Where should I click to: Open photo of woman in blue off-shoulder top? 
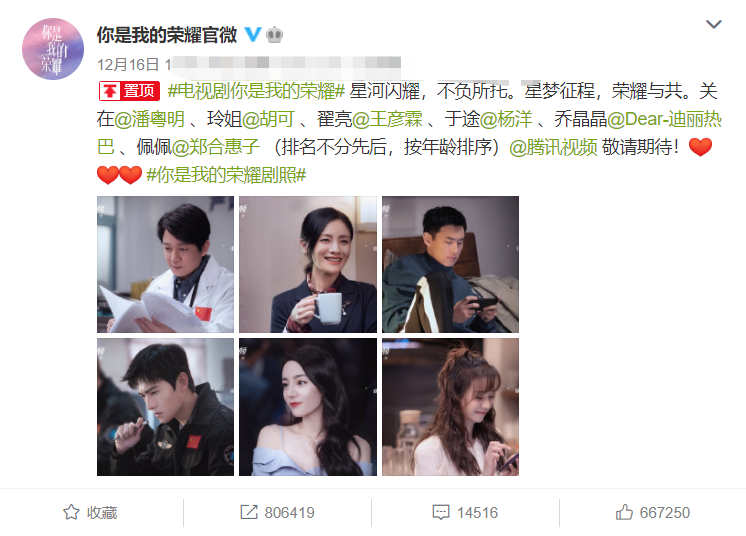point(308,407)
